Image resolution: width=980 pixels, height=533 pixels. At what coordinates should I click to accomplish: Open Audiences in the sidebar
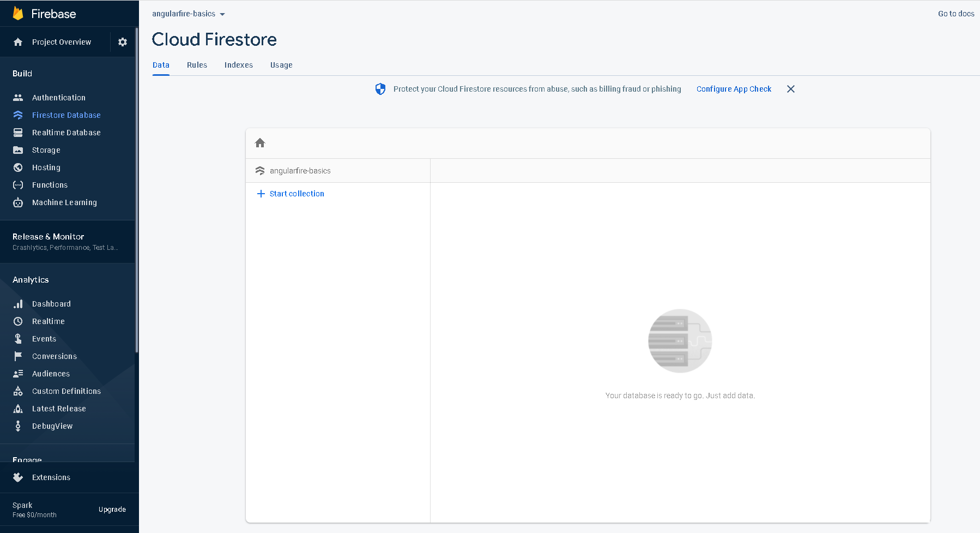[x=51, y=374]
